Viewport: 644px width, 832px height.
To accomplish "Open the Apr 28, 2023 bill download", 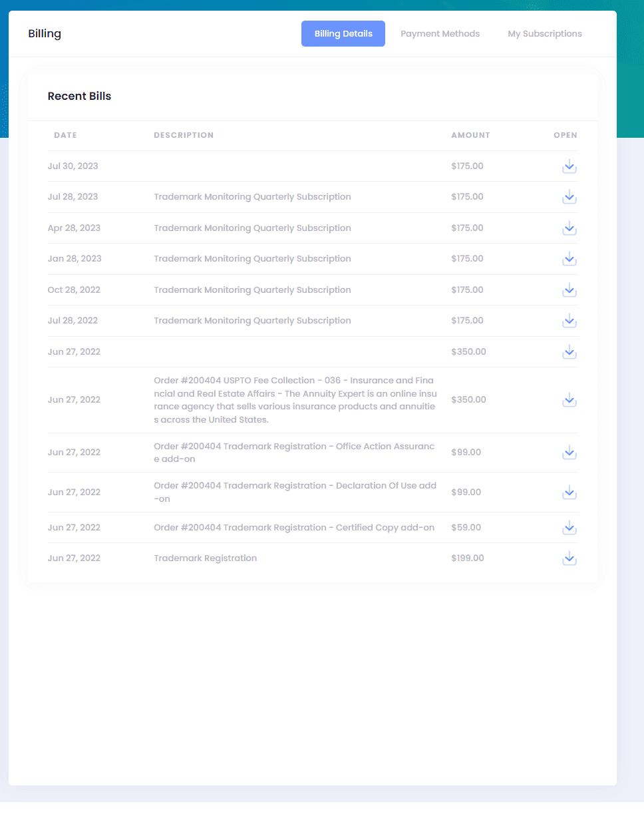I will click(569, 228).
